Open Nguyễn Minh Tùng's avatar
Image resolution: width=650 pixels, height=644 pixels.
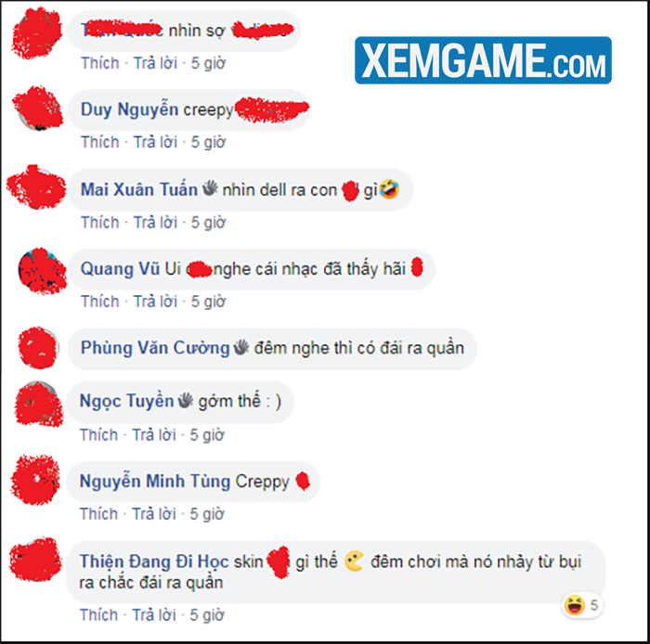36,481
